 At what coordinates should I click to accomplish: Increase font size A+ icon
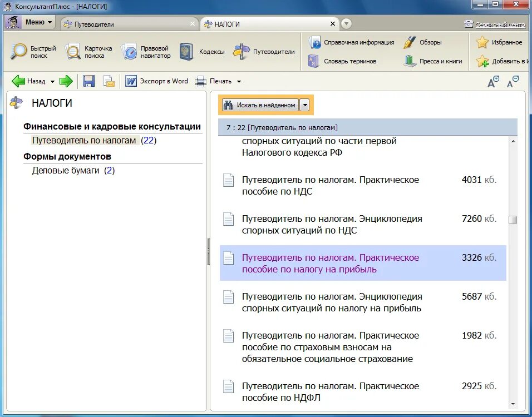pyautogui.click(x=493, y=82)
